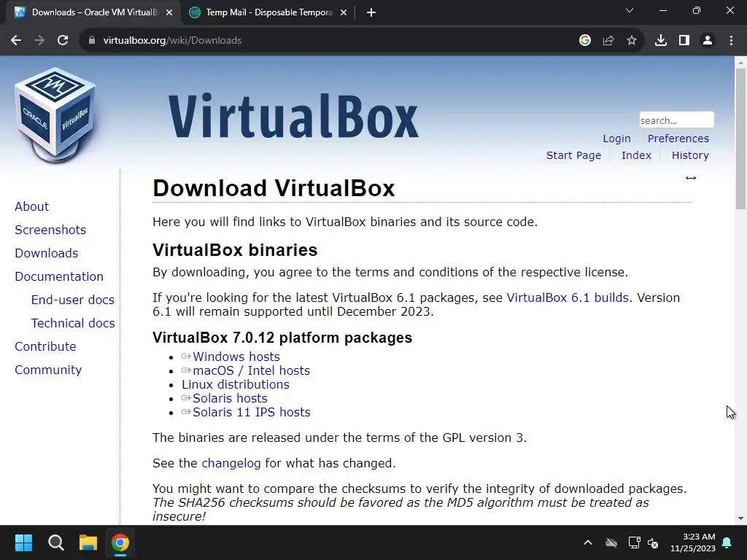Download the macOS / Intel hosts package
The width and height of the screenshot is (747, 560).
[x=251, y=370]
